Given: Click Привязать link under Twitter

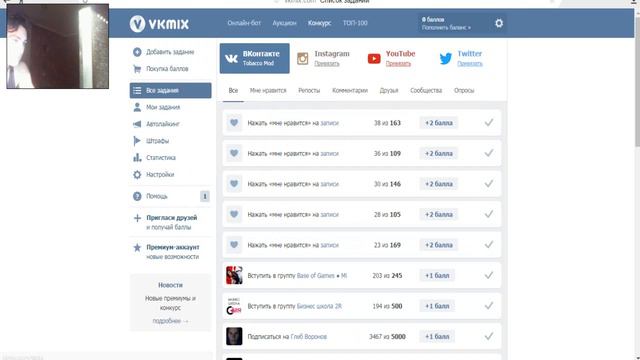Looking at the screenshot, I should 469,64.
